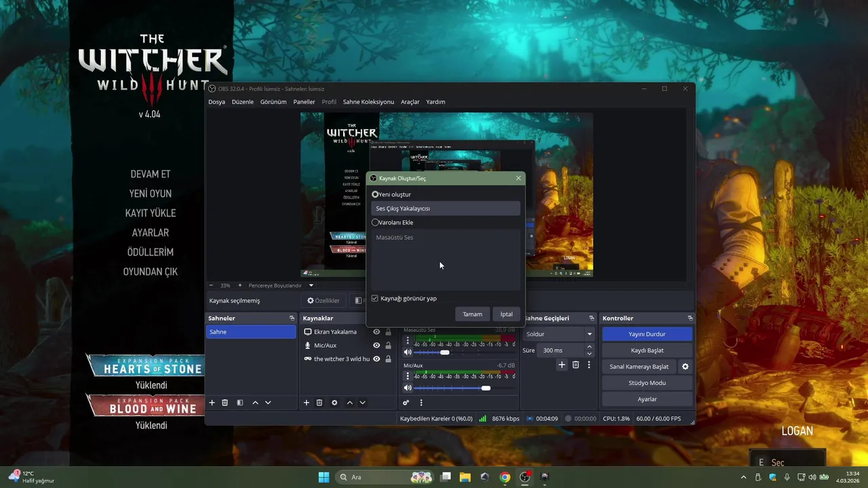Move scene up in Sahneler toolbar
868x488 pixels.
[x=255, y=403]
